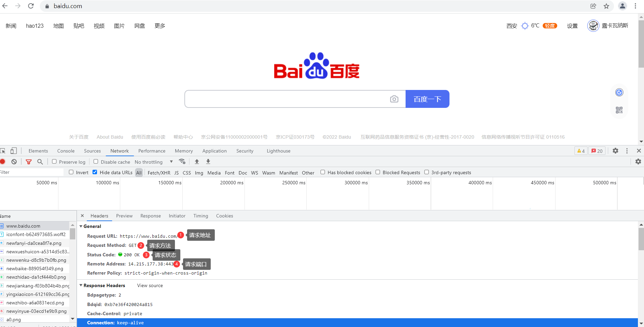The width and height of the screenshot is (644, 327).
Task: Open the Lighthouse tab
Action: (x=279, y=151)
